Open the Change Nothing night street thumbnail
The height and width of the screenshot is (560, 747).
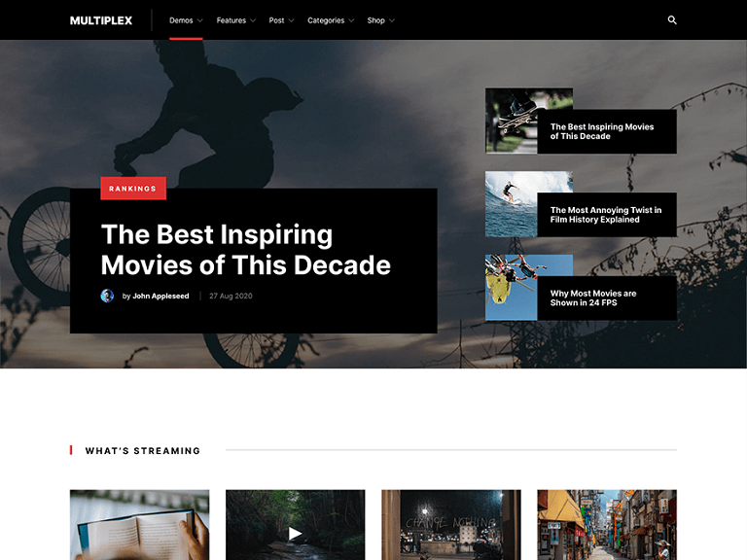click(450, 525)
